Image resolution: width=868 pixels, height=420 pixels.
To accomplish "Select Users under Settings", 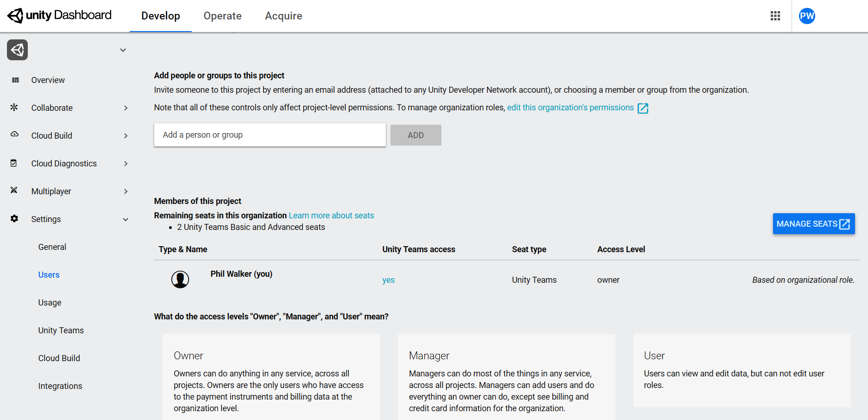I will [49, 275].
